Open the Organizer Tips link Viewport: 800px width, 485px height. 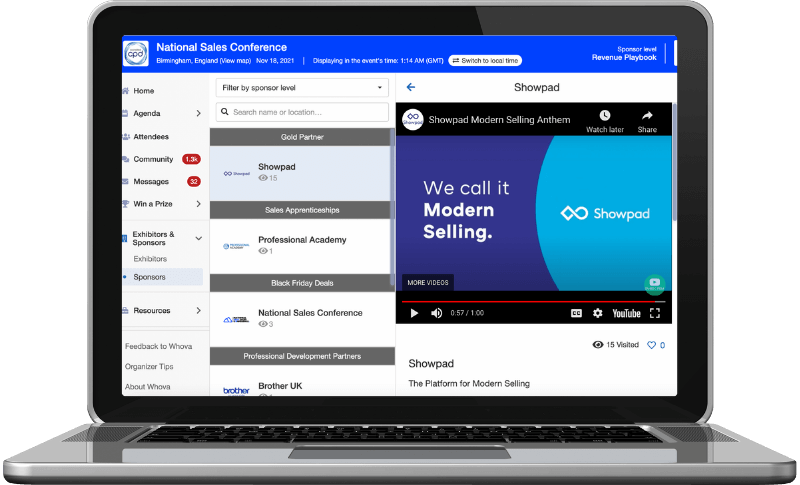149,366
